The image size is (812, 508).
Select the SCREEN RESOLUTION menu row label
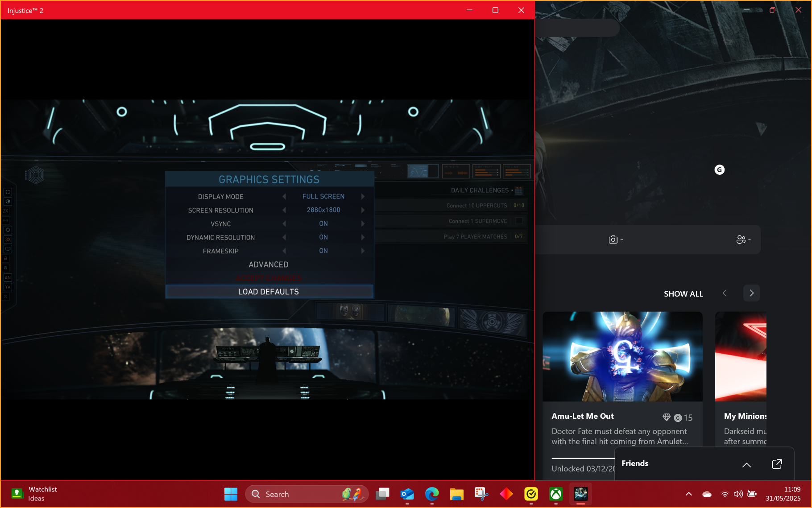pyautogui.click(x=221, y=210)
